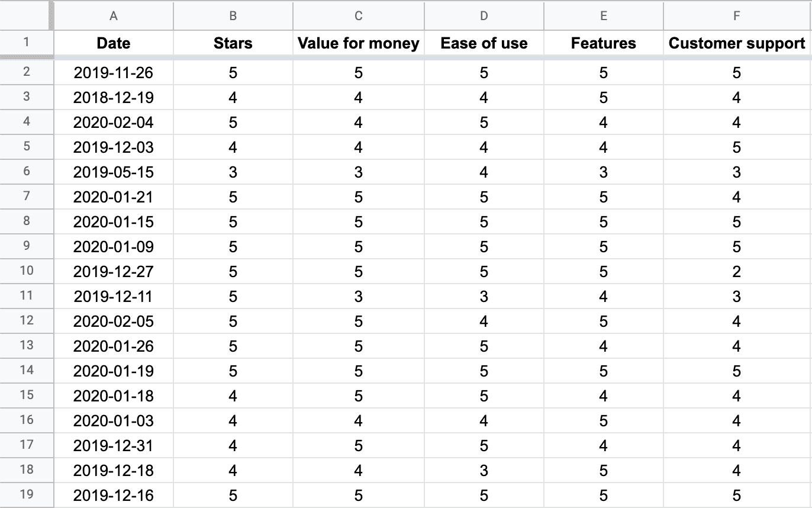Click the select-all corner box
The height and width of the screenshot is (508, 812).
27,16
